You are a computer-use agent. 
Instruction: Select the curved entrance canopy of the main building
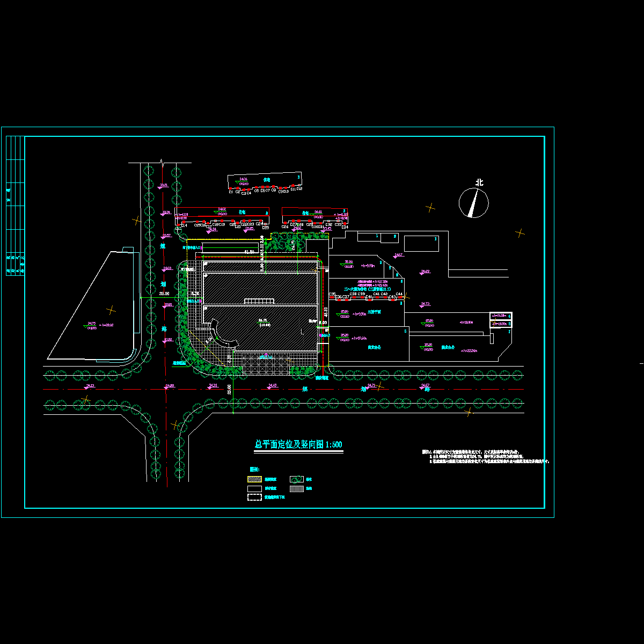tap(221, 335)
